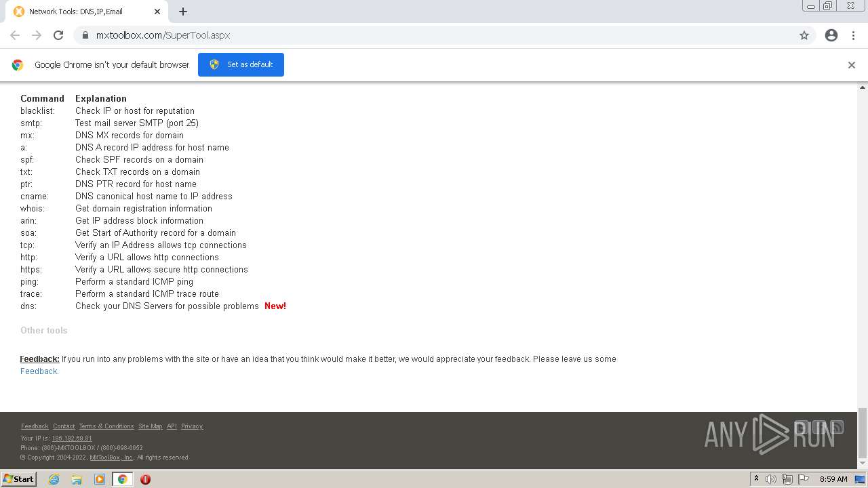Image resolution: width=868 pixels, height=488 pixels.
Task: Launch Internet Explorer from the taskbar
Action: coord(54,479)
